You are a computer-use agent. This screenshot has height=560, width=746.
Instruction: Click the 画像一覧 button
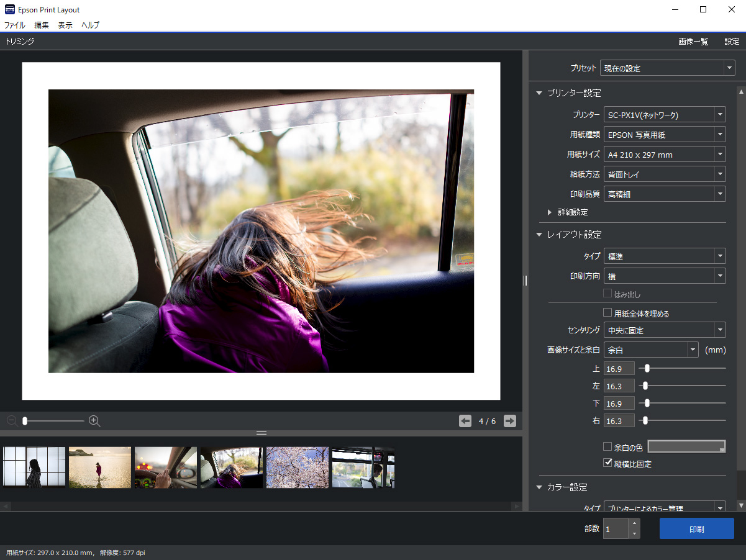(x=693, y=42)
